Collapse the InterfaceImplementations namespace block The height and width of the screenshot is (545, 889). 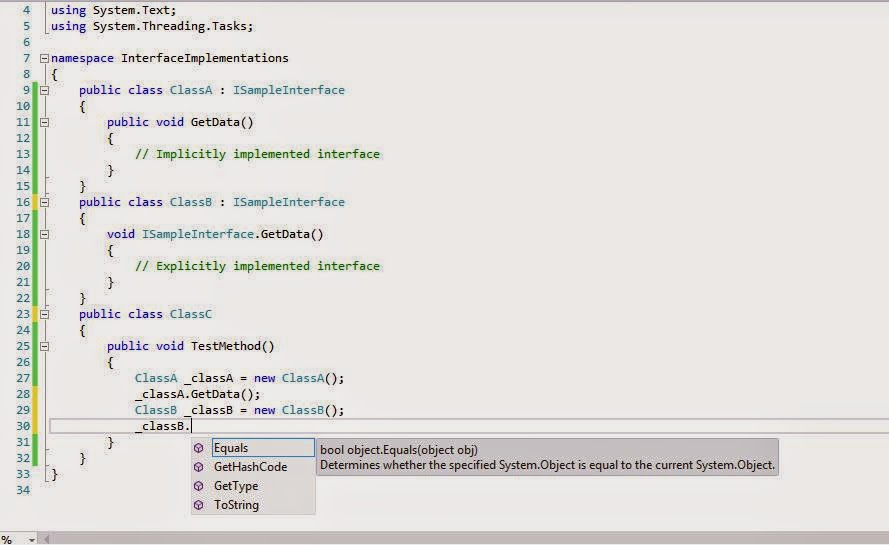tap(44, 58)
